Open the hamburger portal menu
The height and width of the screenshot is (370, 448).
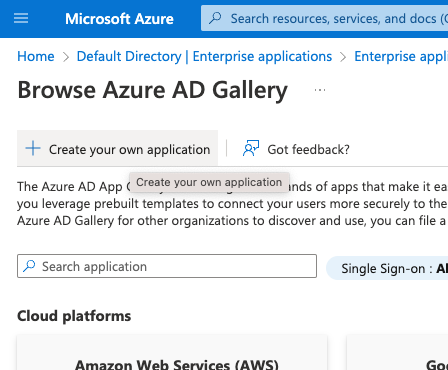tap(21, 18)
